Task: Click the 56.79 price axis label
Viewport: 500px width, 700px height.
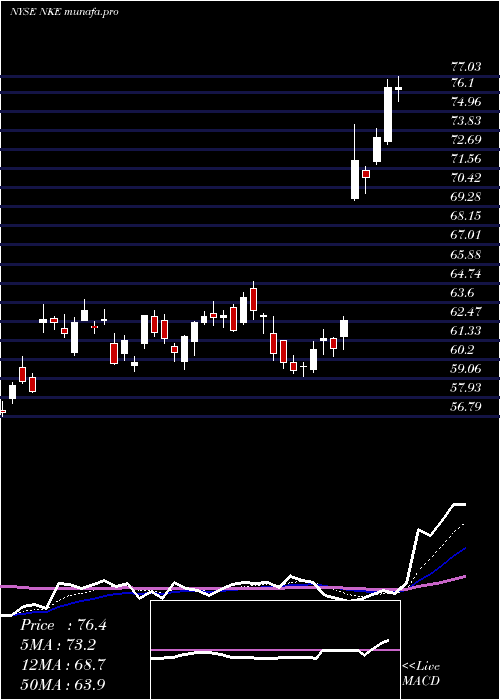Action: (466, 407)
